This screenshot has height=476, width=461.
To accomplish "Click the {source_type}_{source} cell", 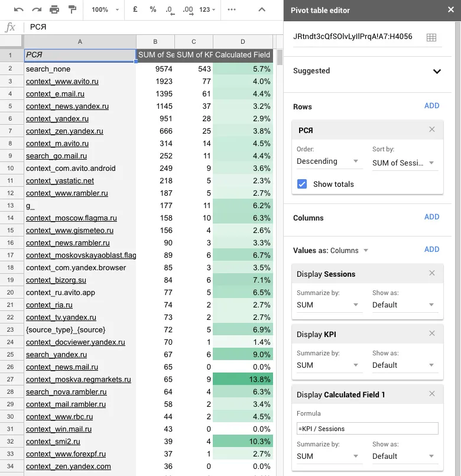I will point(80,330).
